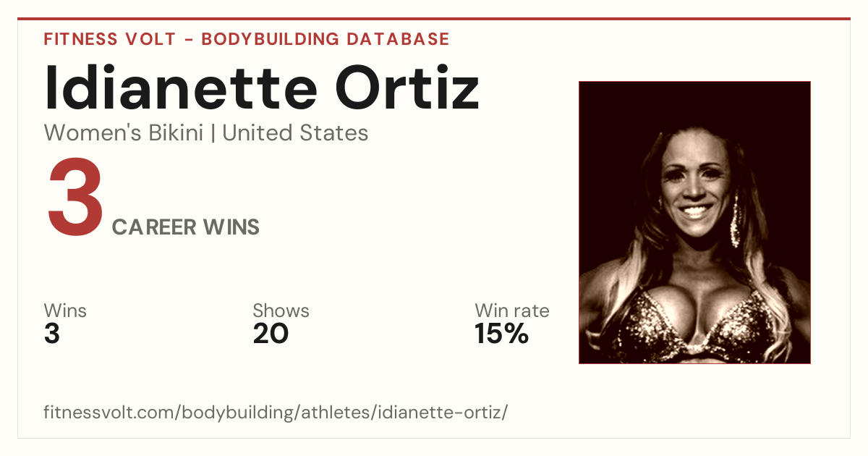Click the Win rate stat label
Viewport: 868px width, 456px height.
pyautogui.click(x=511, y=311)
